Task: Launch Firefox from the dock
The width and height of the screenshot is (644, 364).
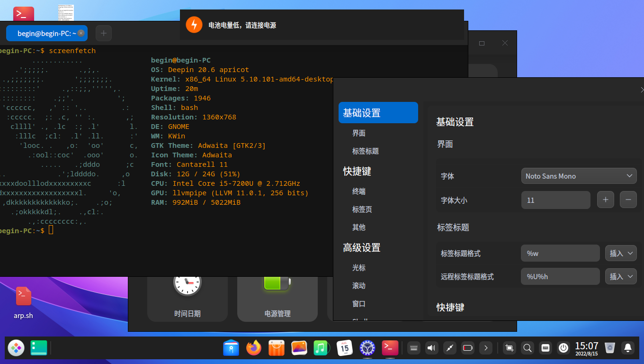Action: [x=254, y=348]
